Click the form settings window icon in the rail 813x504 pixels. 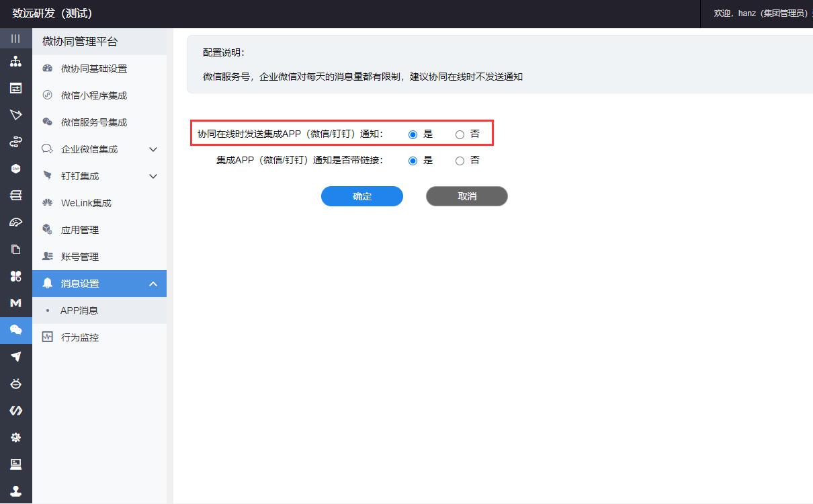[15, 88]
